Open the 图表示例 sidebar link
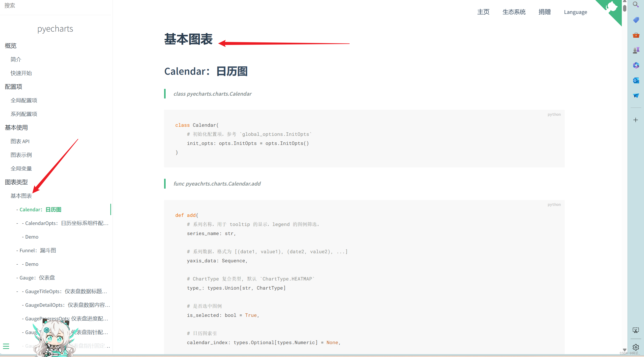Screen dimensions: 644x357 coord(21,155)
